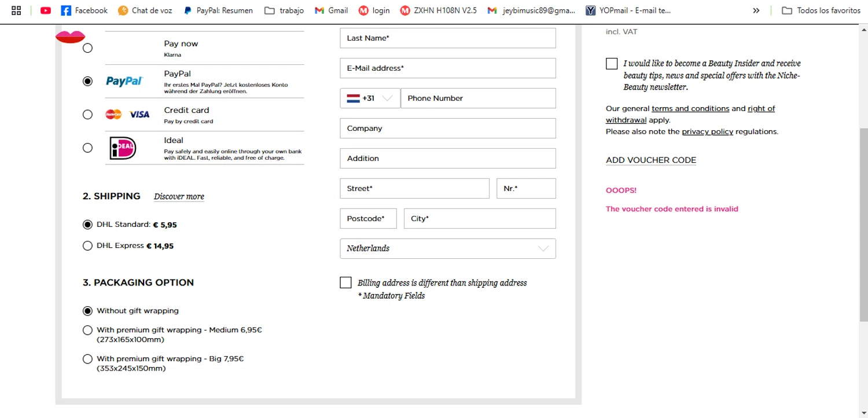Select DHL Express shipping
The height and width of the screenshot is (418, 868).
[87, 245]
